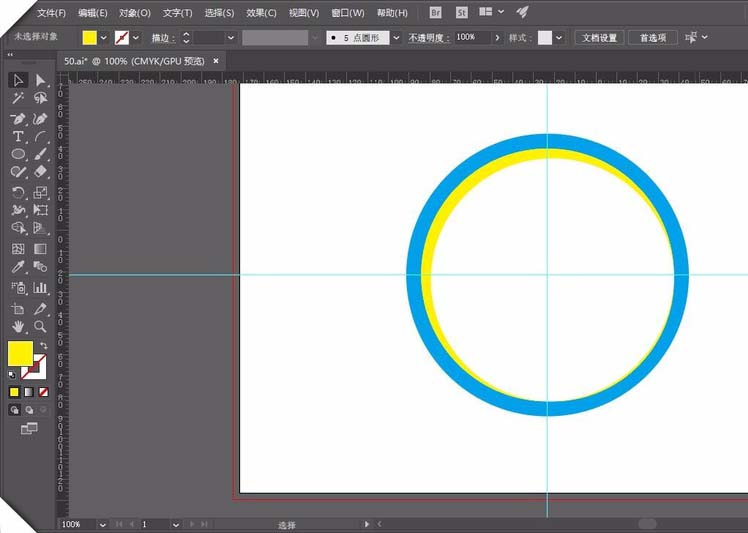Select the Selection tool arrow
Image resolution: width=748 pixels, height=533 pixels.
tap(18, 80)
